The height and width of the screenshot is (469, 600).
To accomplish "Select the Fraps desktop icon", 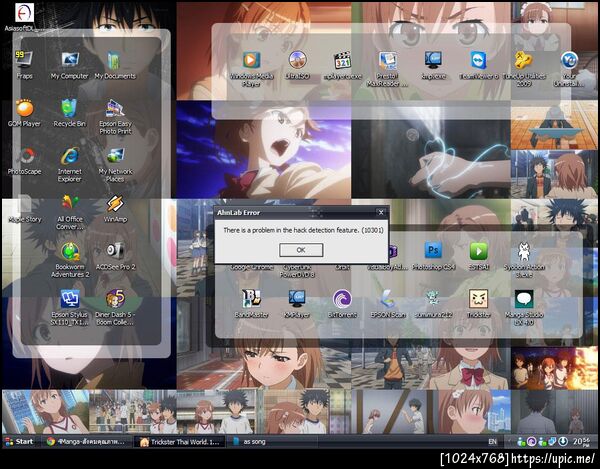I will click(x=24, y=64).
